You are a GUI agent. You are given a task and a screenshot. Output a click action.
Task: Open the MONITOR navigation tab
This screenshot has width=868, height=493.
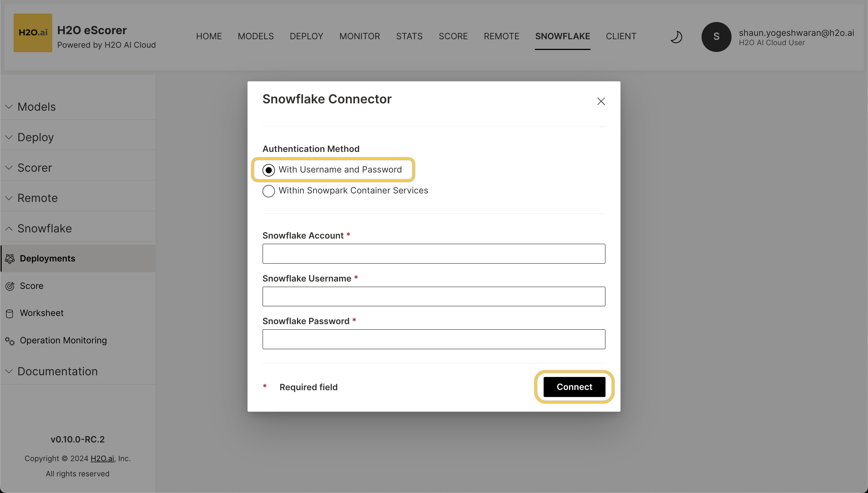click(359, 36)
